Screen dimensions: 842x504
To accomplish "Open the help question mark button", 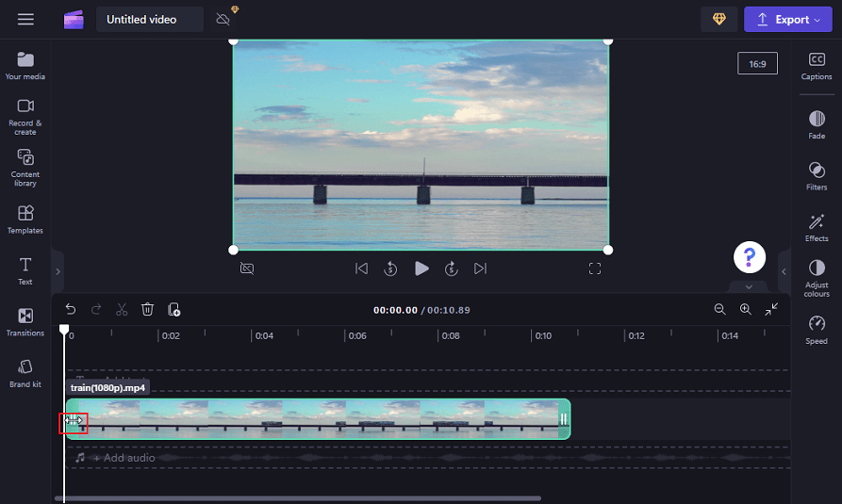I will 749,257.
